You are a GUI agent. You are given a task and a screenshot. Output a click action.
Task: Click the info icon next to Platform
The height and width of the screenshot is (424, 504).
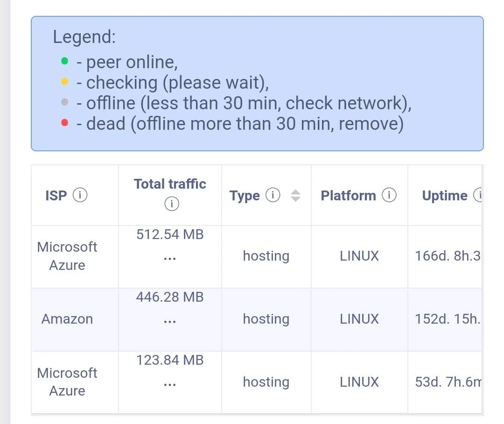click(x=389, y=195)
